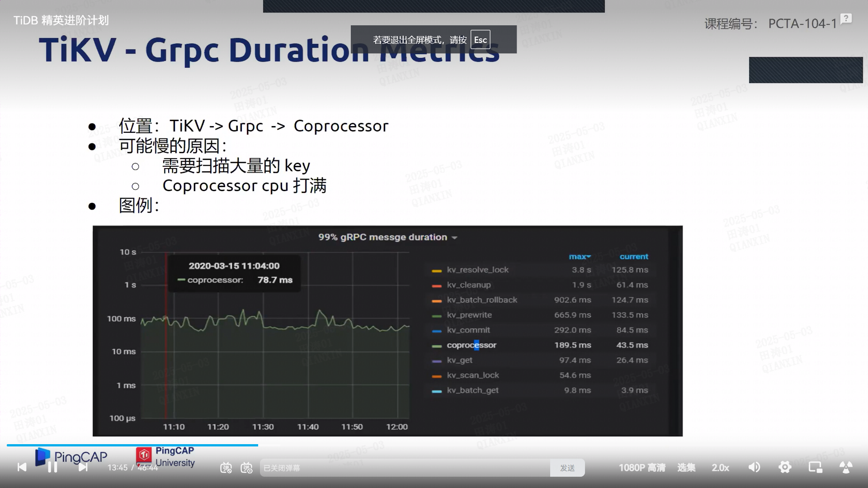Toggle the coprocessor legend series
The height and width of the screenshot is (488, 868).
pos(471,345)
